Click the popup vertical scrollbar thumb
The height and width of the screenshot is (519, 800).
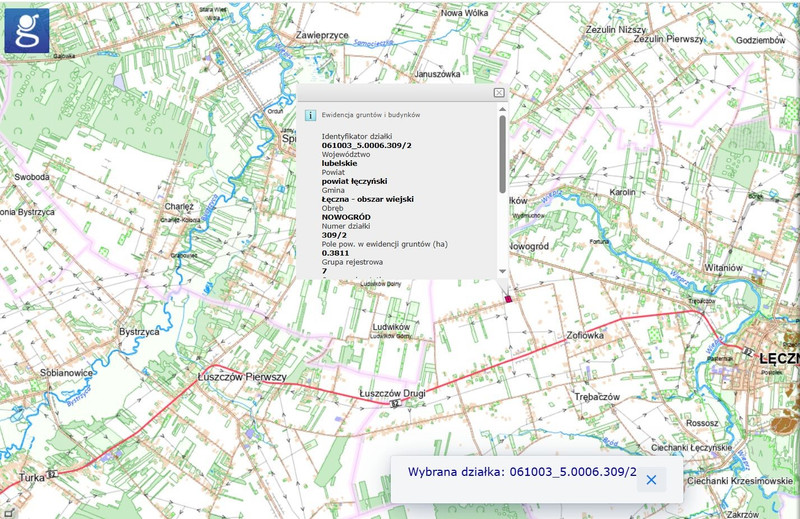(502, 155)
